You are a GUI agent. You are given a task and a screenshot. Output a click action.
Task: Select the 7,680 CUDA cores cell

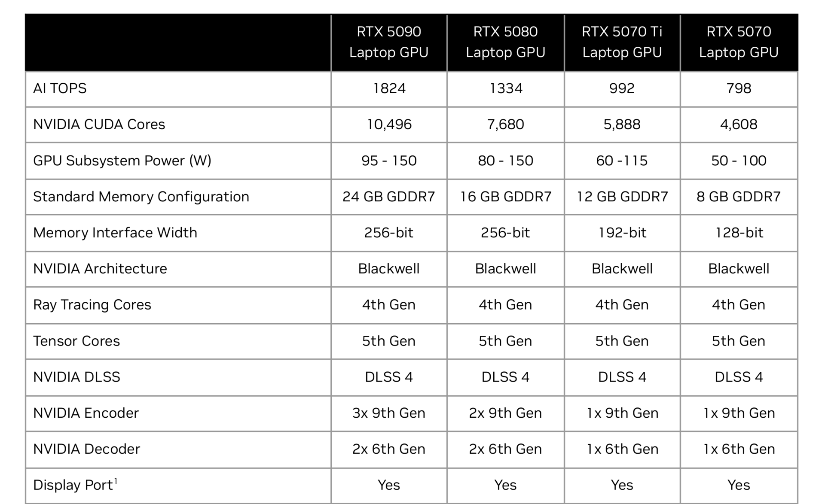pos(505,124)
